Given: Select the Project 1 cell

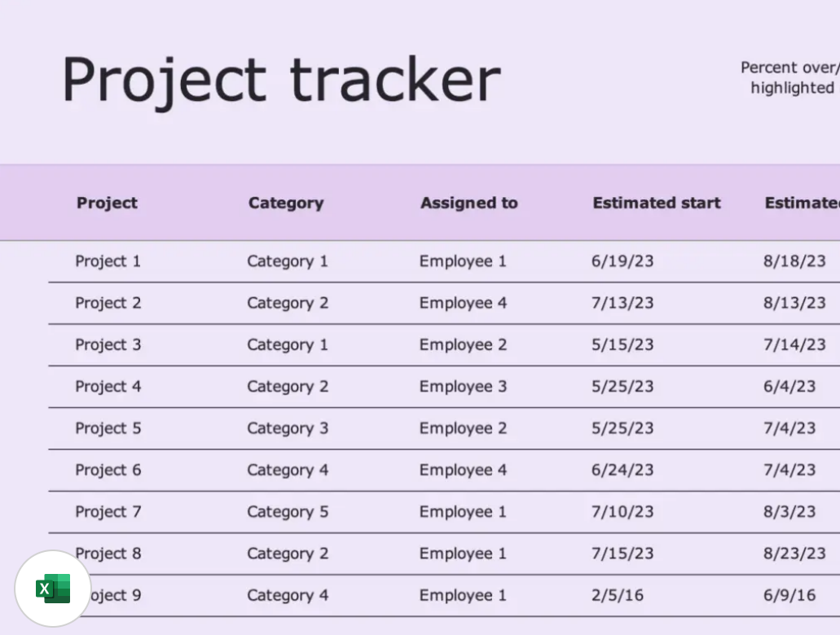Looking at the screenshot, I should click(x=108, y=261).
